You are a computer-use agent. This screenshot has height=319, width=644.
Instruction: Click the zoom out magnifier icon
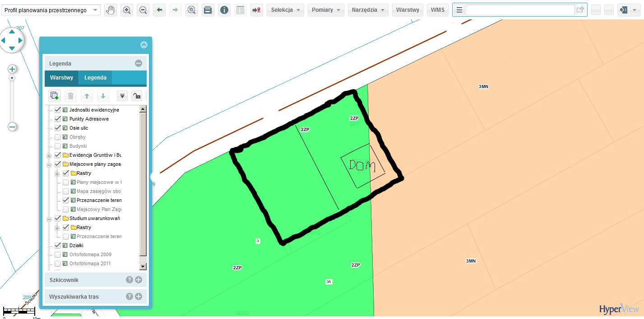[143, 10]
